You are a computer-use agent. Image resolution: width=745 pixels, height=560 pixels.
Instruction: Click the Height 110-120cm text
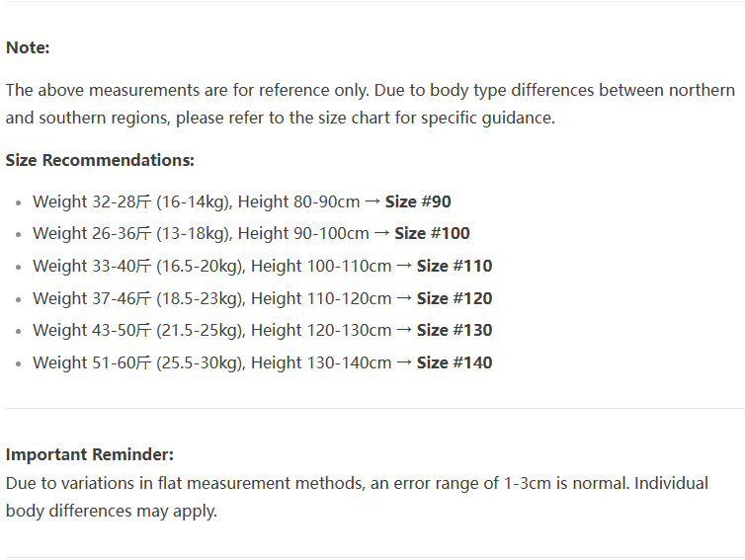coord(321,298)
